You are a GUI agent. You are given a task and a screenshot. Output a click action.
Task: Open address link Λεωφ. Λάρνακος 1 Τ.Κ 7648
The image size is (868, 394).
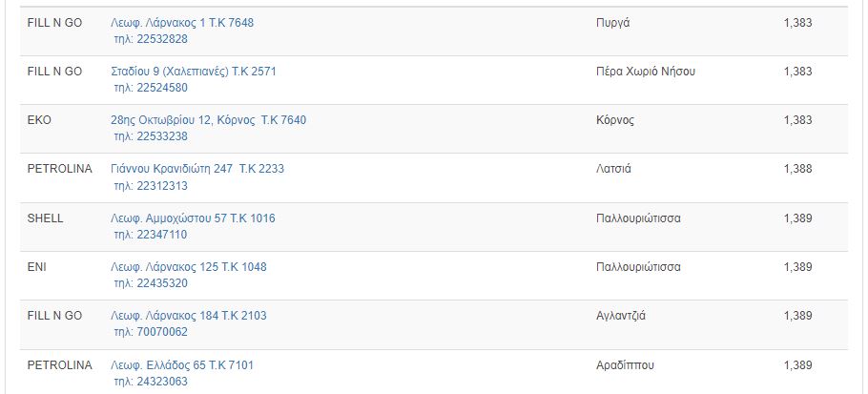tap(182, 23)
